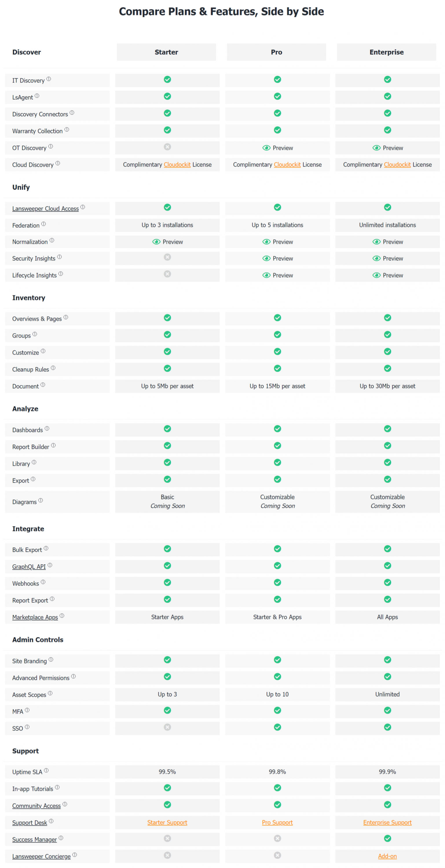This screenshot has width=445, height=868.
Task: Click the info icon beside Report Builder
Action: 53,446
